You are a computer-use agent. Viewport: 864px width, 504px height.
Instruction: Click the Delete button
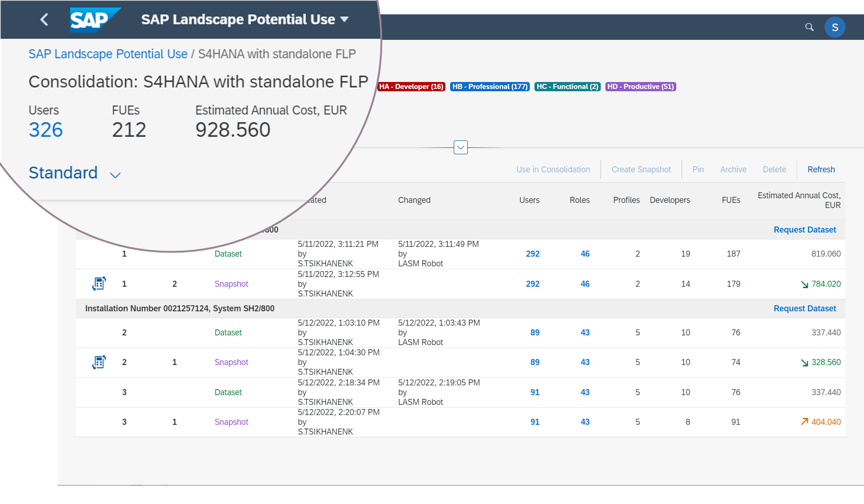[x=774, y=170]
